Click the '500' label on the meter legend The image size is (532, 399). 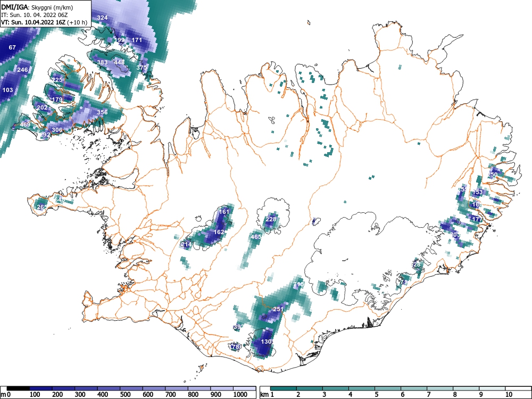coord(125,395)
